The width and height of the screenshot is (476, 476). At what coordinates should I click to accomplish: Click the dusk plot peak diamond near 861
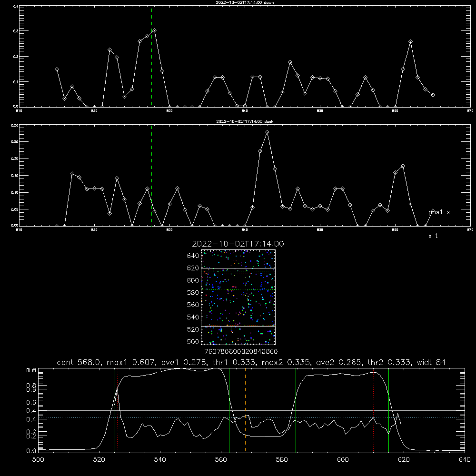[403, 166]
